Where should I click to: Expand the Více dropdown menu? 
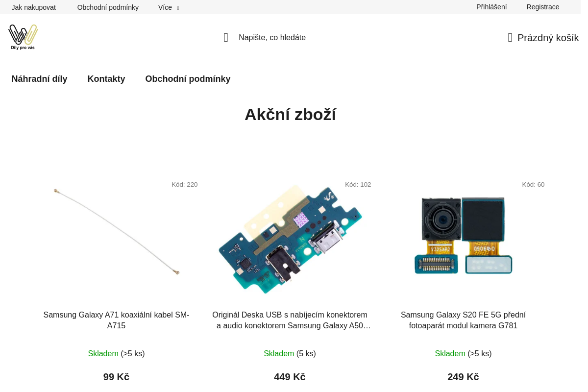coord(169,7)
